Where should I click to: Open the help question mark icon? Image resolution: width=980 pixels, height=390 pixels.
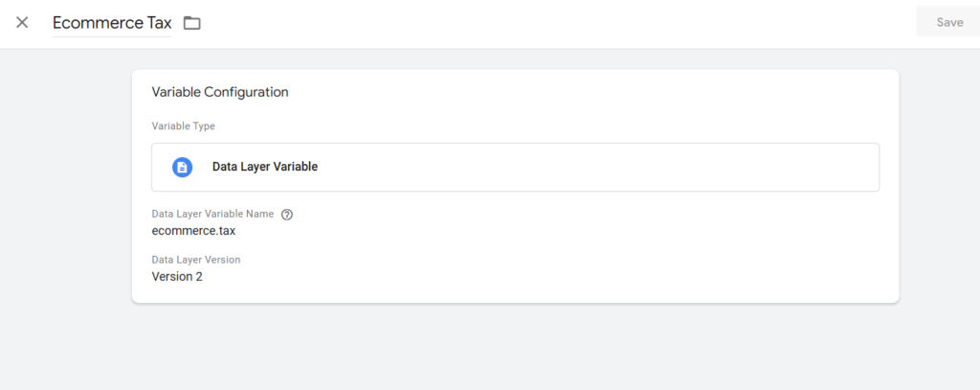pyautogui.click(x=287, y=215)
